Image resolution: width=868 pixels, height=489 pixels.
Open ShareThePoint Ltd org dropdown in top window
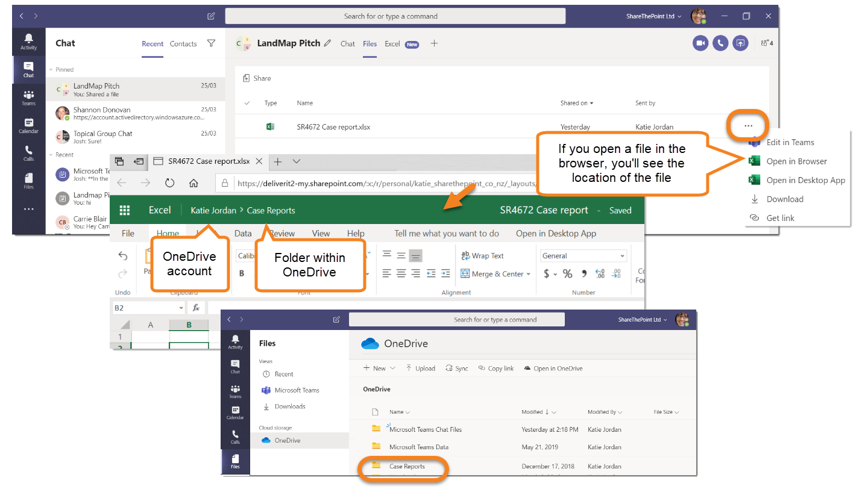(653, 16)
